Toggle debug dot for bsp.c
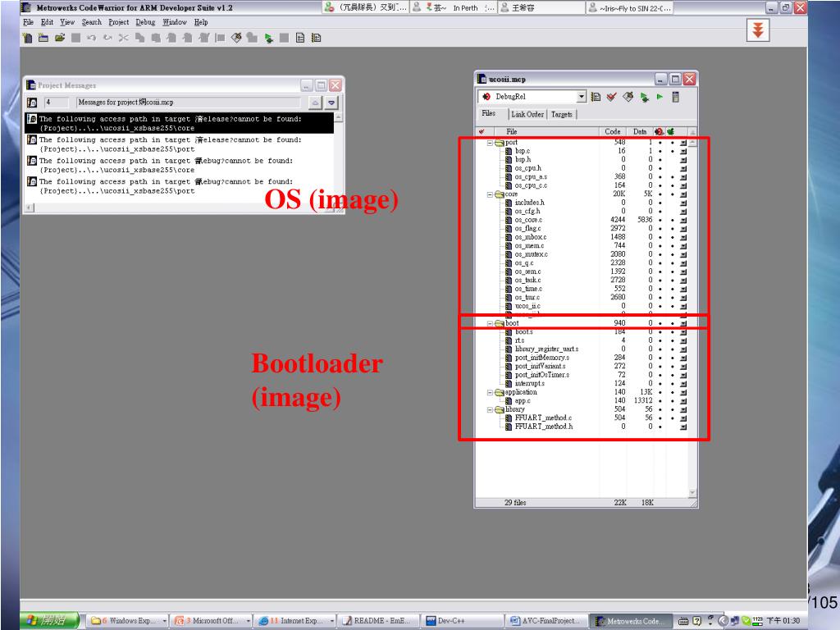The image size is (840, 630). pyautogui.click(x=660, y=152)
